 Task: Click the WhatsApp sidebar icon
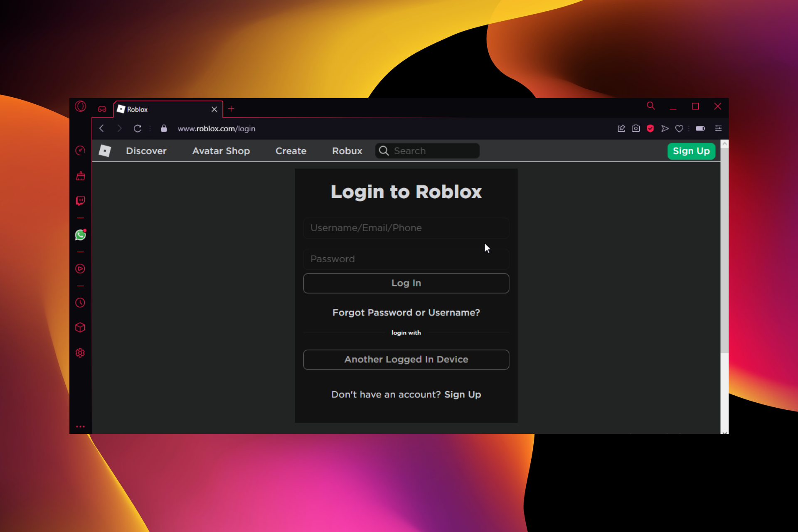point(80,235)
